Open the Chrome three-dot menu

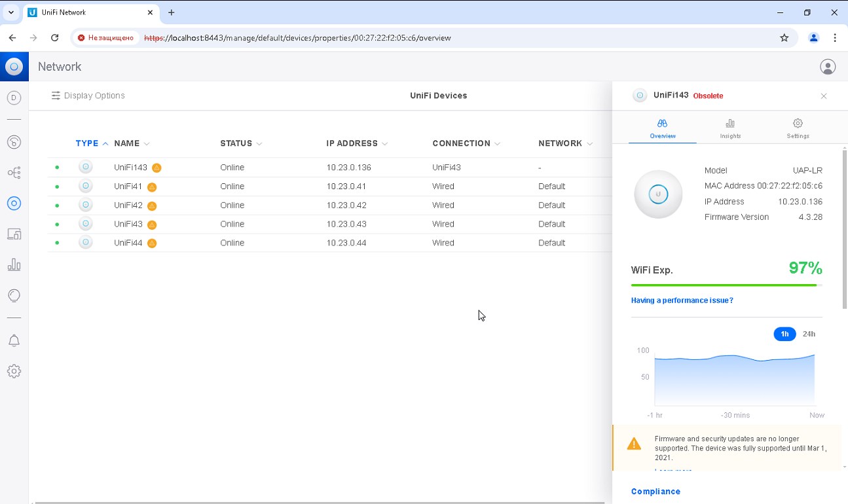pos(835,38)
